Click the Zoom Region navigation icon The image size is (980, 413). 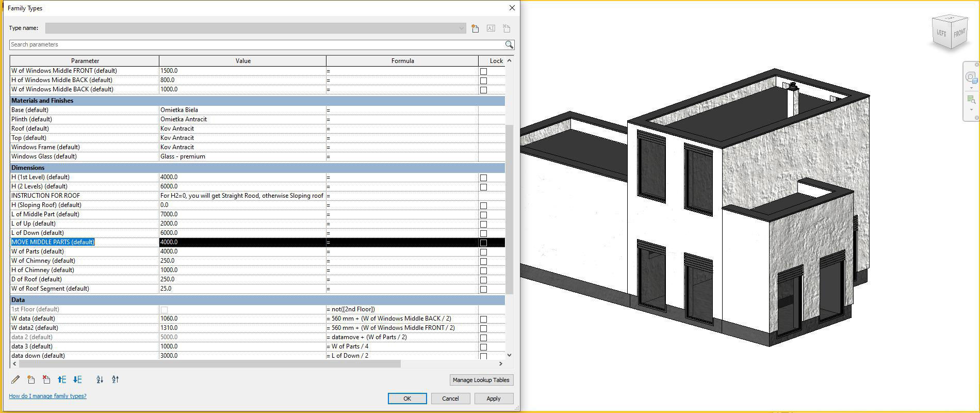(971, 99)
